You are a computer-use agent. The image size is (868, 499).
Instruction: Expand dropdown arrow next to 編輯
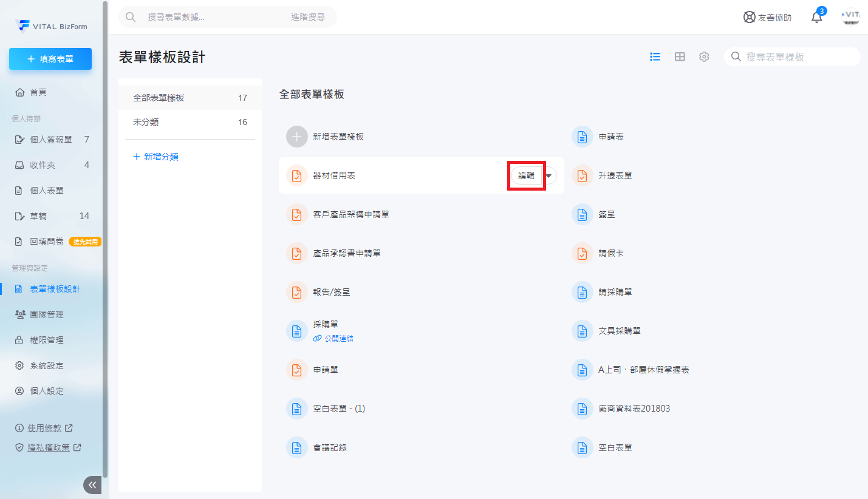[549, 175]
